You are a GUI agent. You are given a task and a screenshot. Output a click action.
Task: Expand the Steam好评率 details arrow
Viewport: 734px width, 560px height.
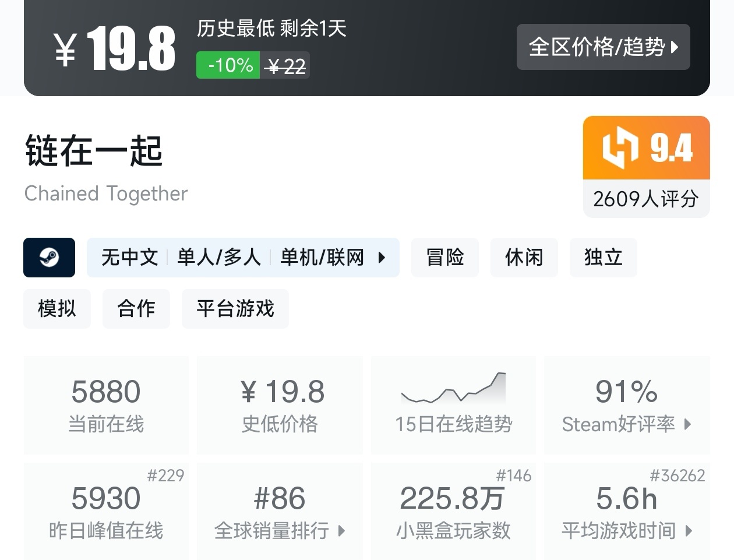coord(687,424)
